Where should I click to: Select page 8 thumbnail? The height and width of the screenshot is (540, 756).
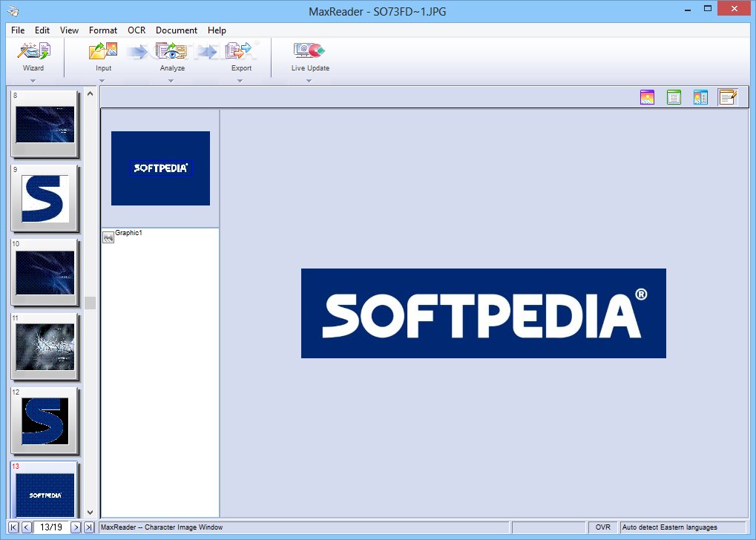click(x=45, y=125)
